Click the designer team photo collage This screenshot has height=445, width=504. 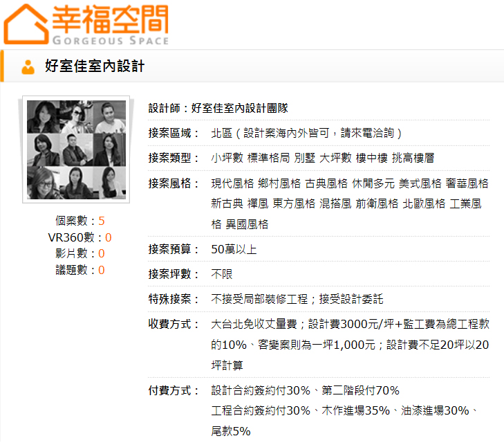pos(76,149)
